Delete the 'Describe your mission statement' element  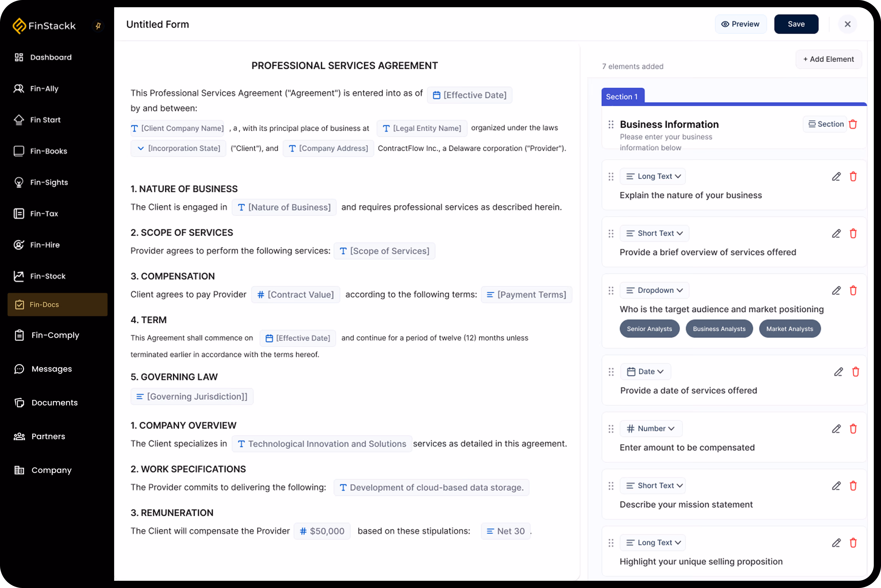[853, 486]
